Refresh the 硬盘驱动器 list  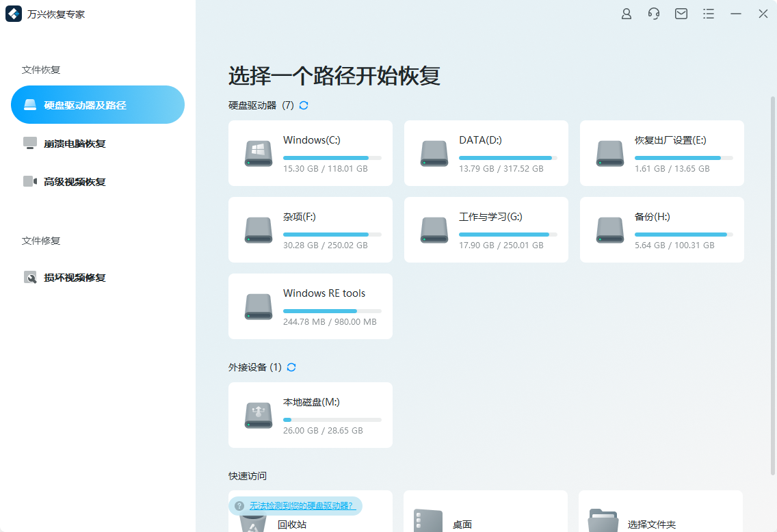pos(303,105)
